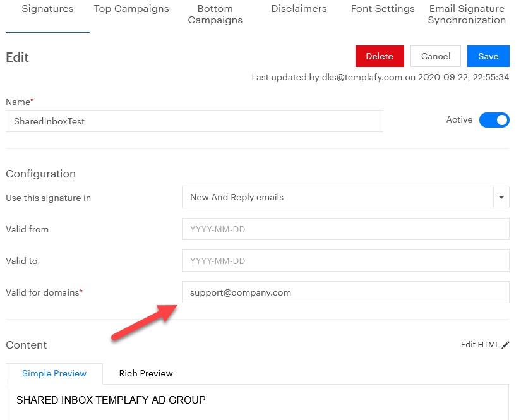Click the Name field containing SharedInboxTest

(194, 121)
